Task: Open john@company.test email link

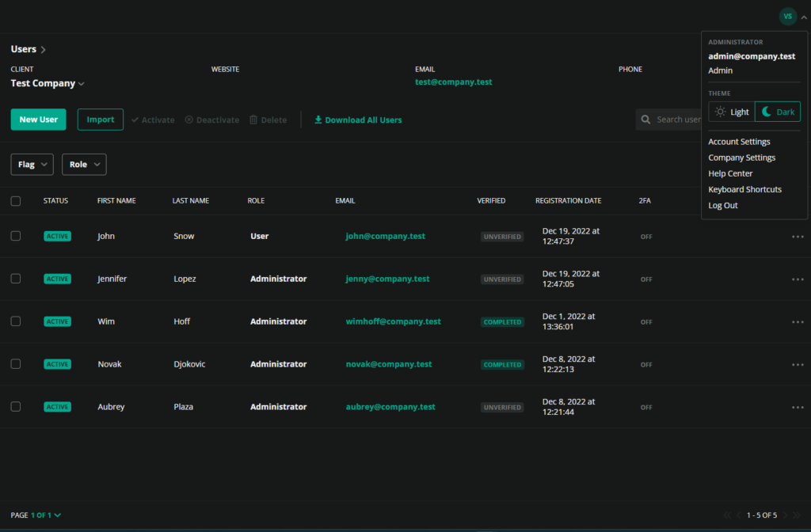Action: pyautogui.click(x=386, y=236)
